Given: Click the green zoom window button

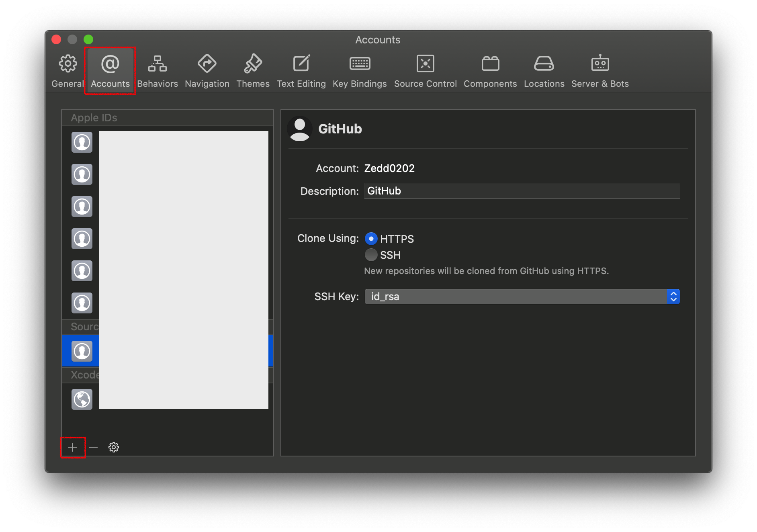Looking at the screenshot, I should pos(88,39).
